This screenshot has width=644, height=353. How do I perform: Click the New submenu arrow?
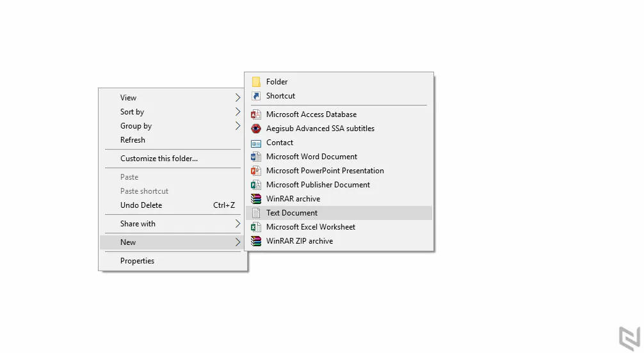point(237,242)
